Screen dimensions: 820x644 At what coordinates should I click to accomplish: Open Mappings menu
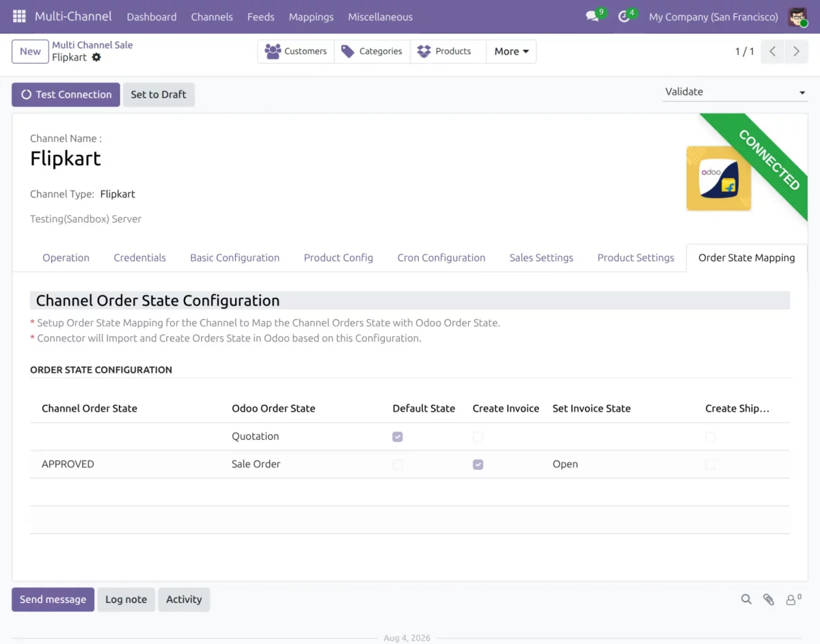tap(311, 16)
